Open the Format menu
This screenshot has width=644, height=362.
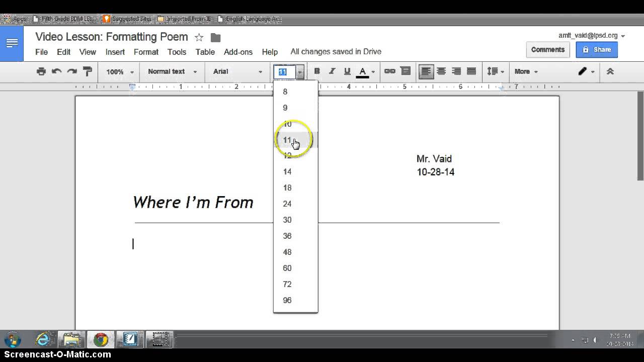click(x=146, y=52)
